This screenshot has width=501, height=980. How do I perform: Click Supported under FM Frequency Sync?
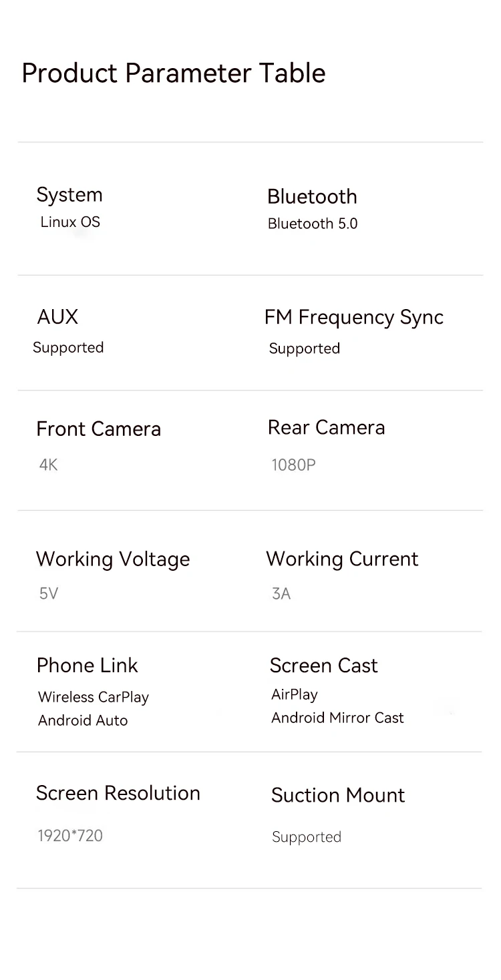[305, 349]
